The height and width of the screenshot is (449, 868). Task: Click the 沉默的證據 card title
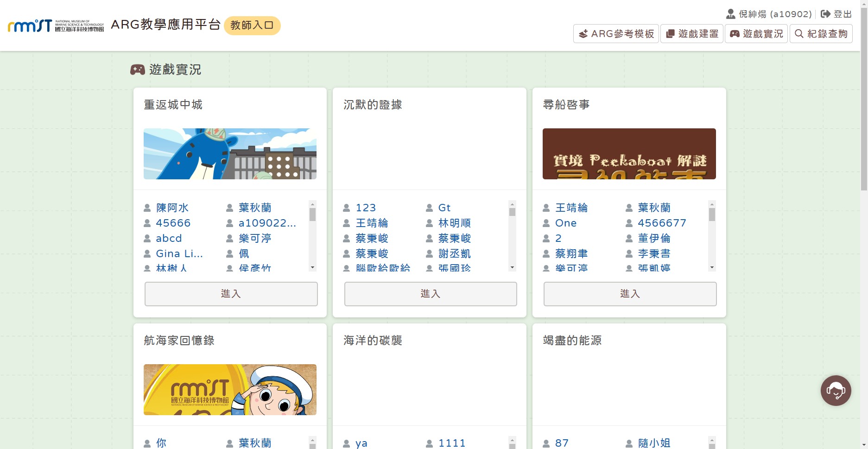click(373, 105)
